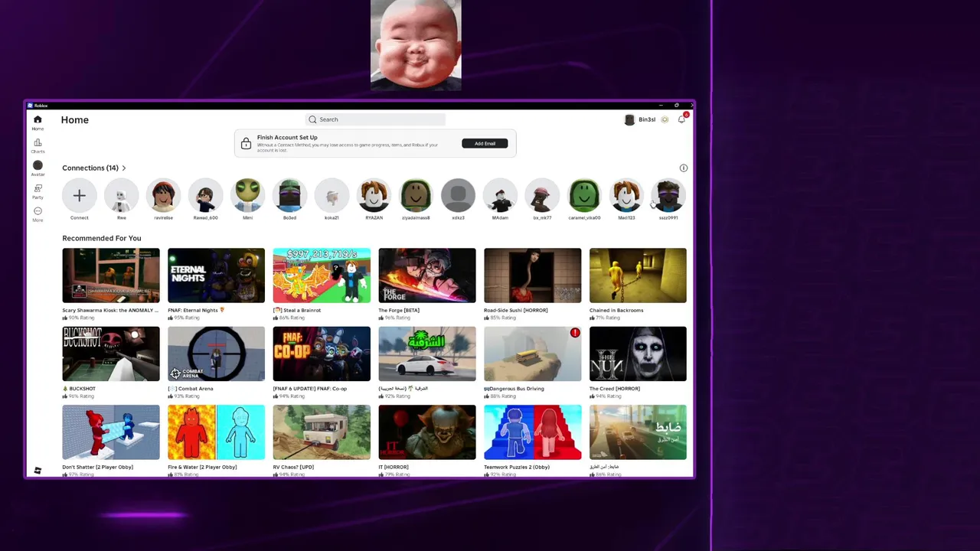Viewport: 980px width, 551px height.
Task: Open connection Rawad_600's avatar
Action: point(205,196)
